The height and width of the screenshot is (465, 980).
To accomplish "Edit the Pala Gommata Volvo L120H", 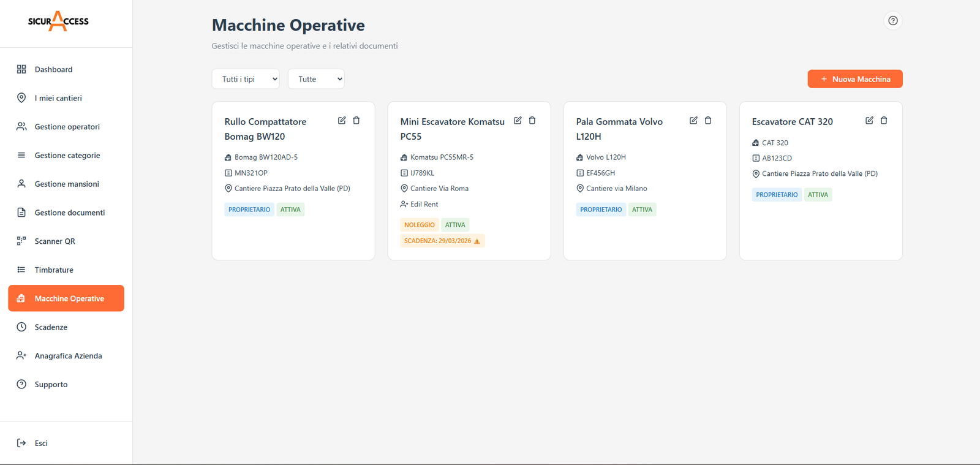I will (693, 121).
